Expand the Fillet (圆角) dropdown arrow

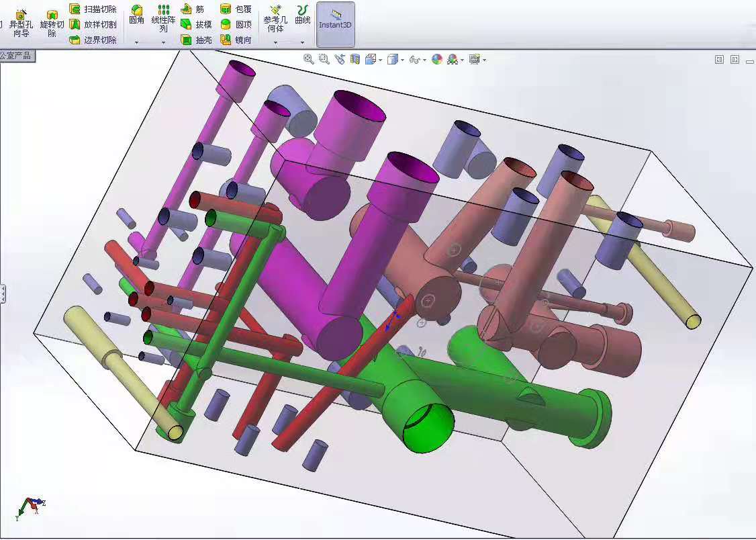pos(136,42)
